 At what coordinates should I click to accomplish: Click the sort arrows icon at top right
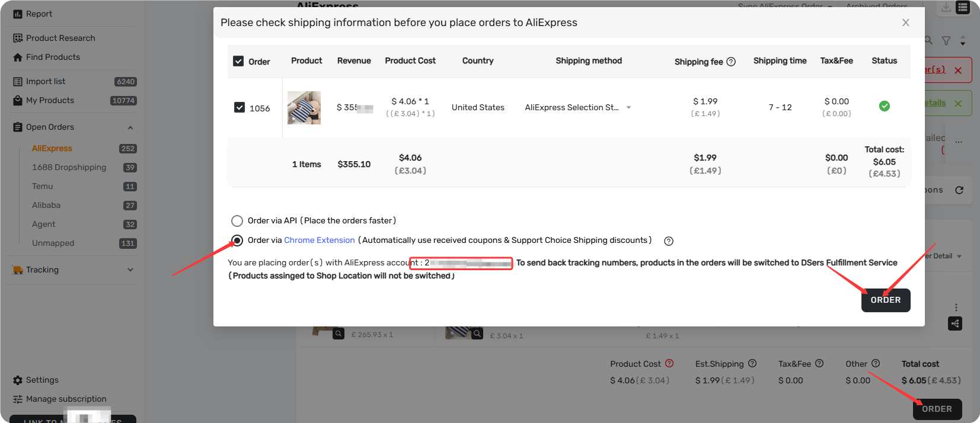[x=963, y=40]
